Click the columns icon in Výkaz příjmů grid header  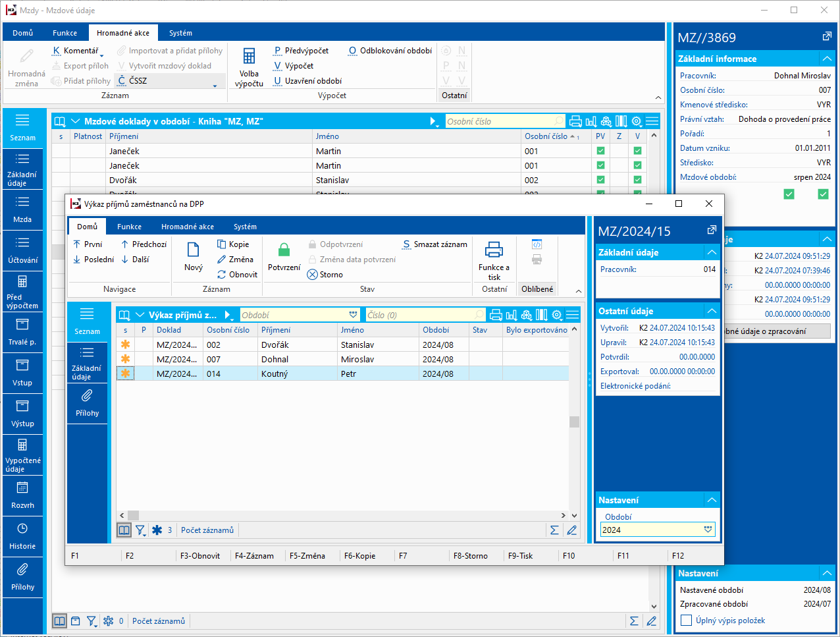pyautogui.click(x=542, y=315)
